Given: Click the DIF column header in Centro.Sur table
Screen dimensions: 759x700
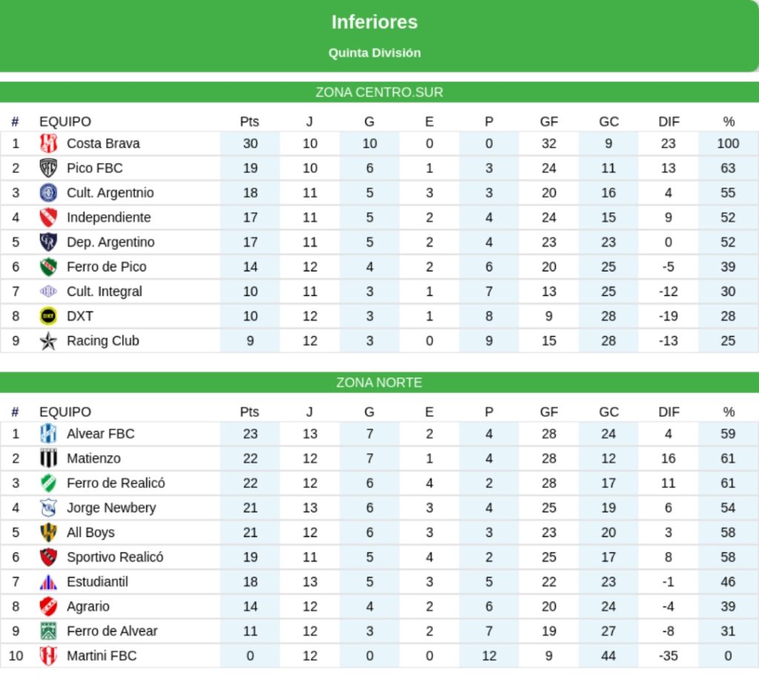Looking at the screenshot, I should [669, 122].
